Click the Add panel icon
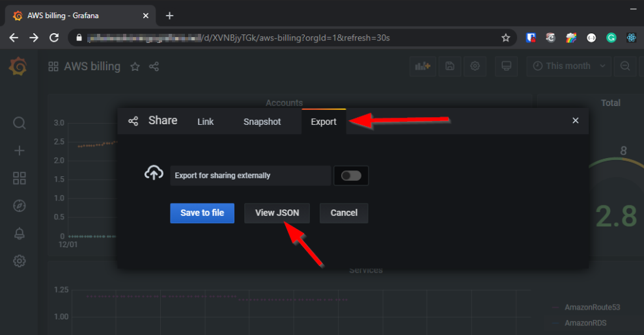 (423, 66)
